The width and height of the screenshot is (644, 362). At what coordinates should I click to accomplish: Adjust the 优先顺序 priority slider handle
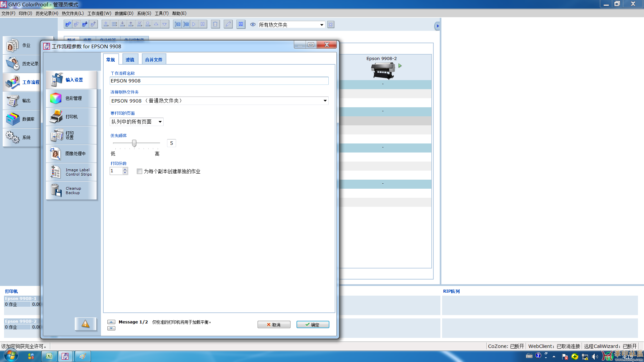pyautogui.click(x=134, y=143)
